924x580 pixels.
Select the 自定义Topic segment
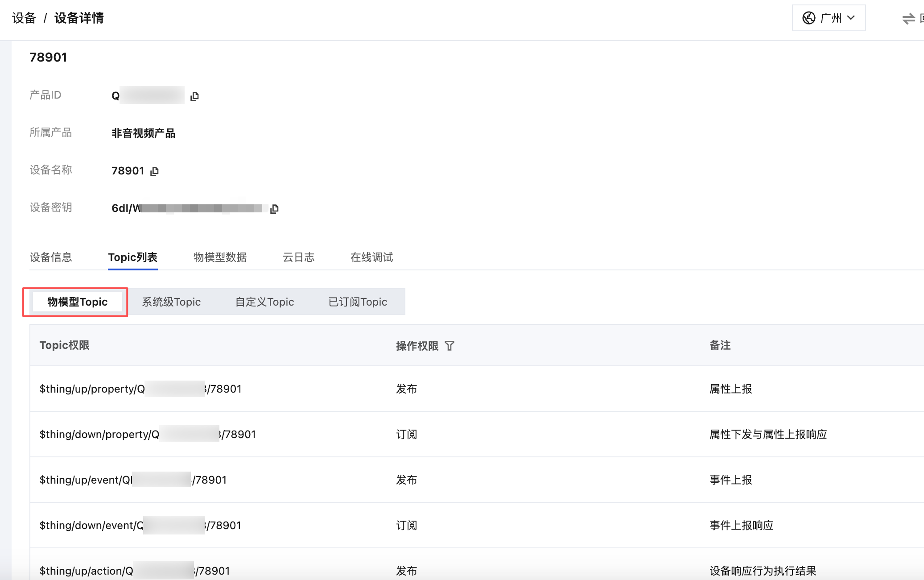tap(264, 302)
